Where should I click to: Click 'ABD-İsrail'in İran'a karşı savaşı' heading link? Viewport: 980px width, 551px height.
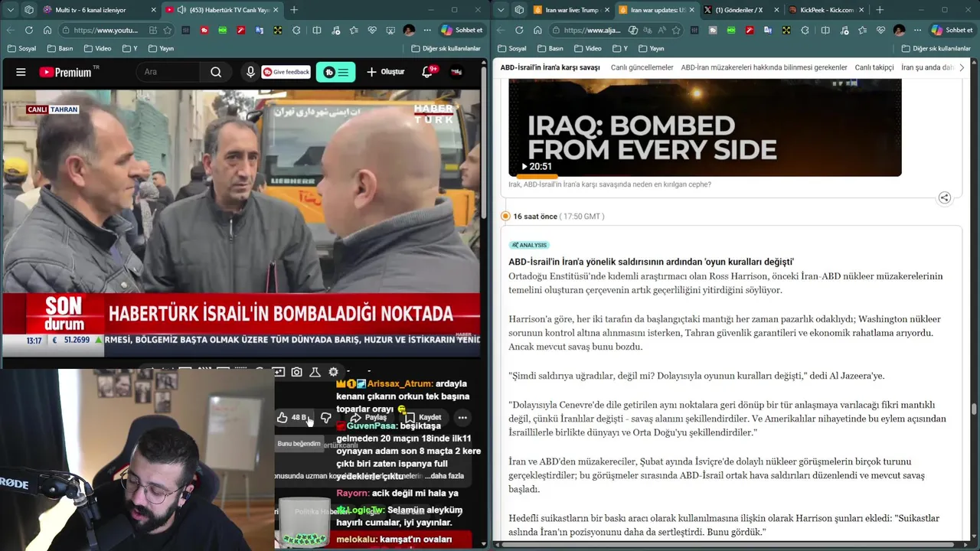550,67
